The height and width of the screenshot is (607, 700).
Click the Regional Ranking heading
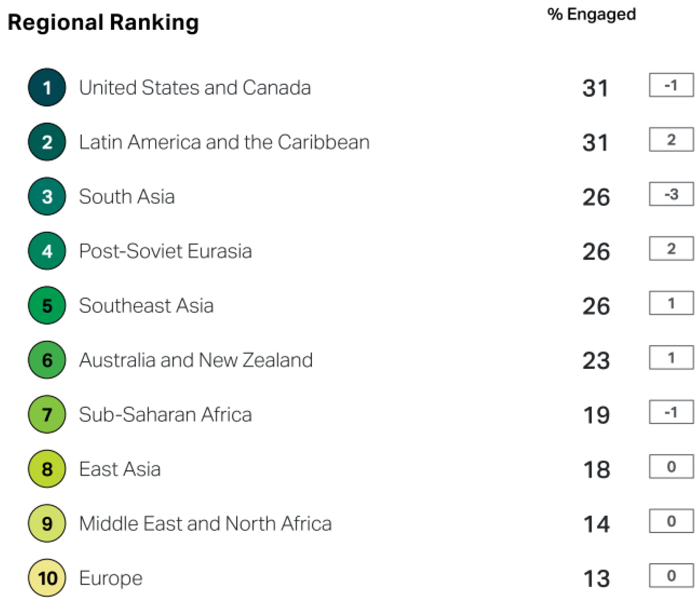103,23
